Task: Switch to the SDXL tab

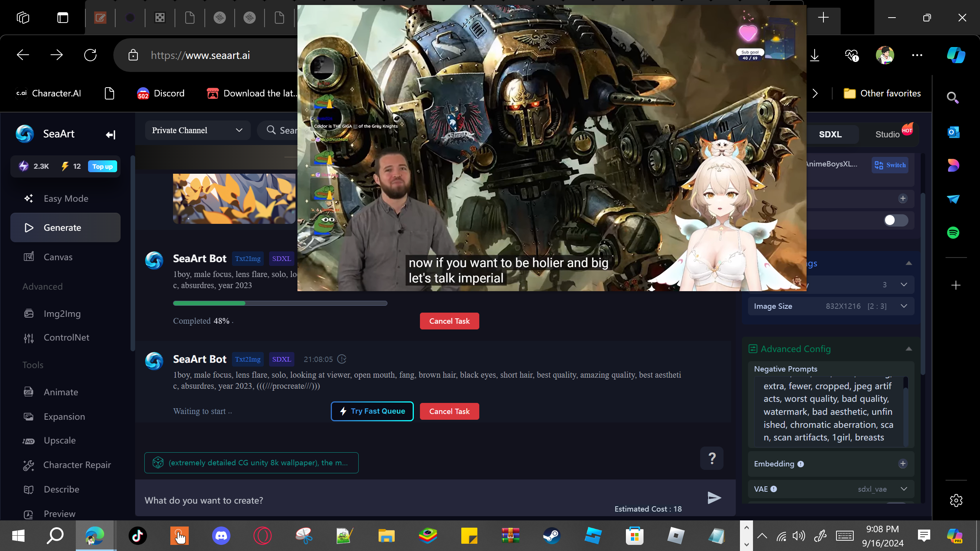Action: coord(830,134)
